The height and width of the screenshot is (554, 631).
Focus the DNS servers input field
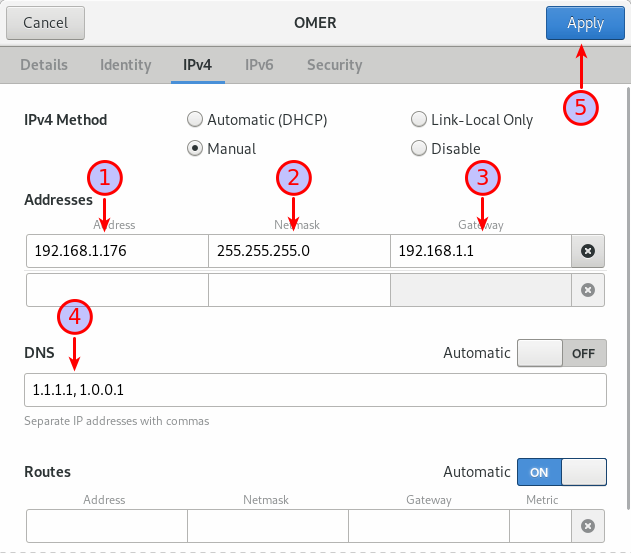pos(315,390)
